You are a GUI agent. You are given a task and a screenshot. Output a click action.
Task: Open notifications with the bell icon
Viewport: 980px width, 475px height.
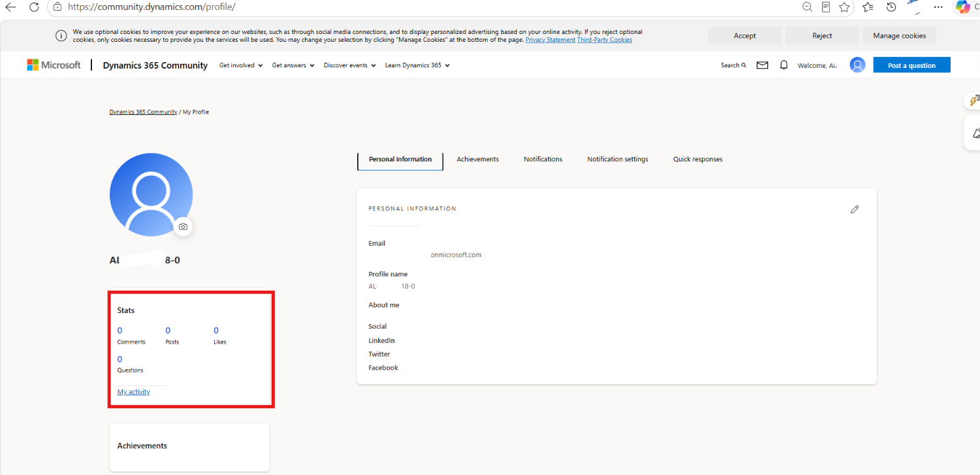point(784,65)
